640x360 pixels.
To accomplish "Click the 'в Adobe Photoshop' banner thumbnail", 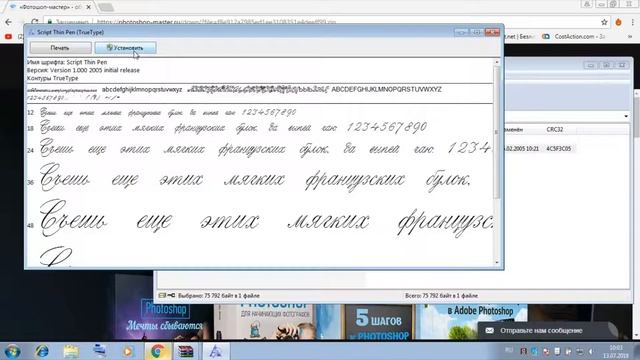I will point(471,322).
